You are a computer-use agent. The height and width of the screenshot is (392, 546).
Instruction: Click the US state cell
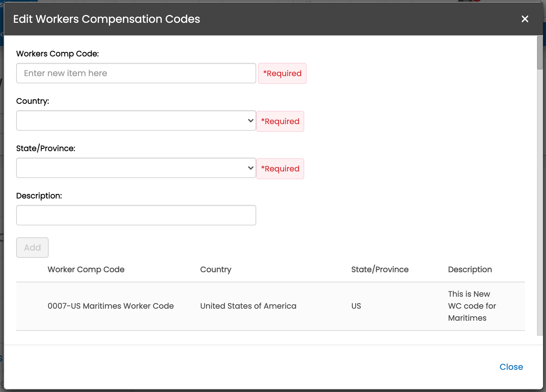[x=356, y=306]
